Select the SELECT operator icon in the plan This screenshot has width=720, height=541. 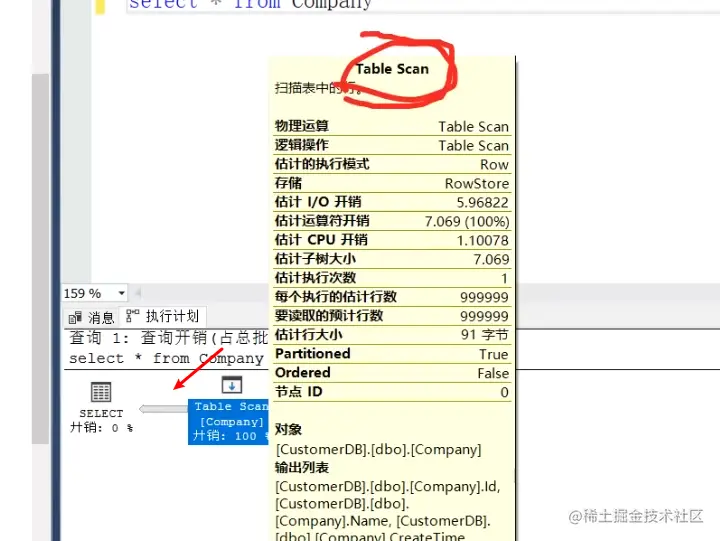tap(101, 392)
